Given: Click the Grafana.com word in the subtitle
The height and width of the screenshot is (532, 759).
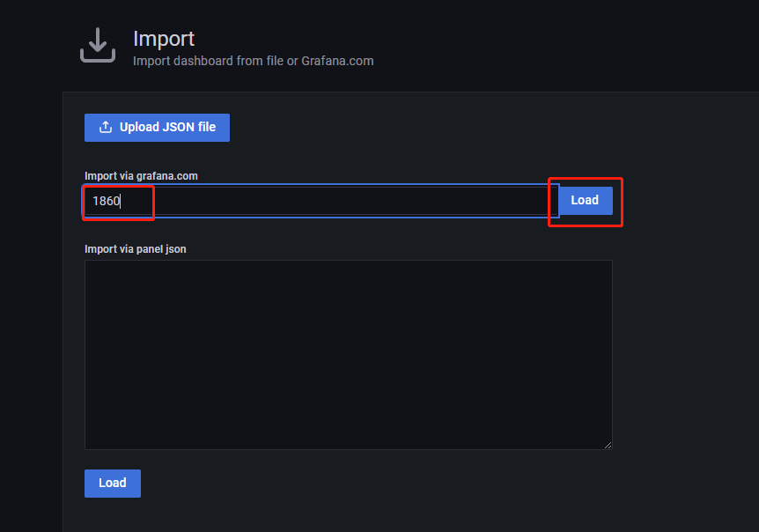Looking at the screenshot, I should tap(337, 61).
